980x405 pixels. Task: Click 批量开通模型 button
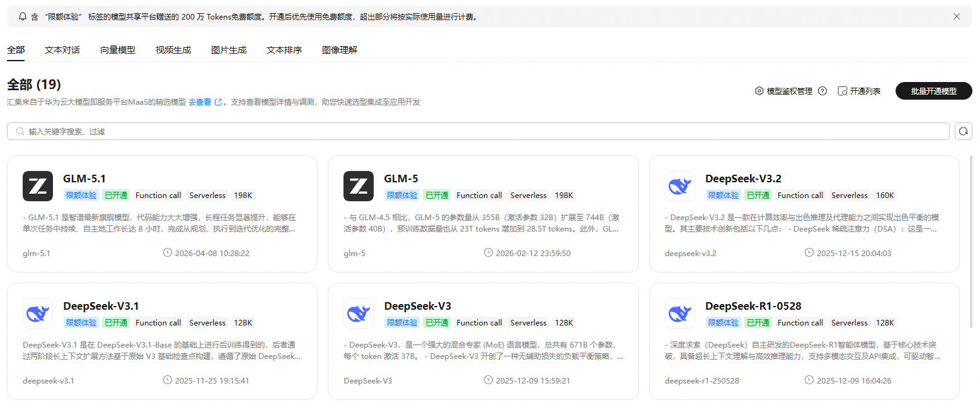pyautogui.click(x=933, y=91)
